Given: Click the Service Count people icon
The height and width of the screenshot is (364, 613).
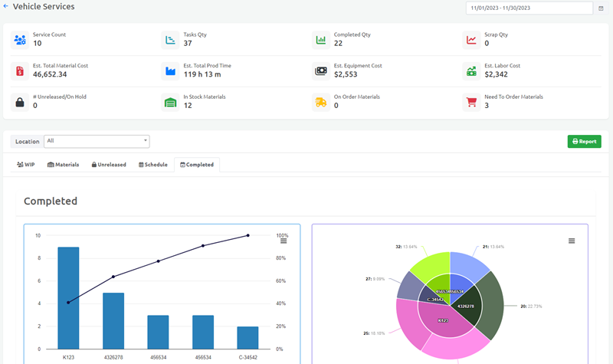Looking at the screenshot, I should click(x=20, y=40).
